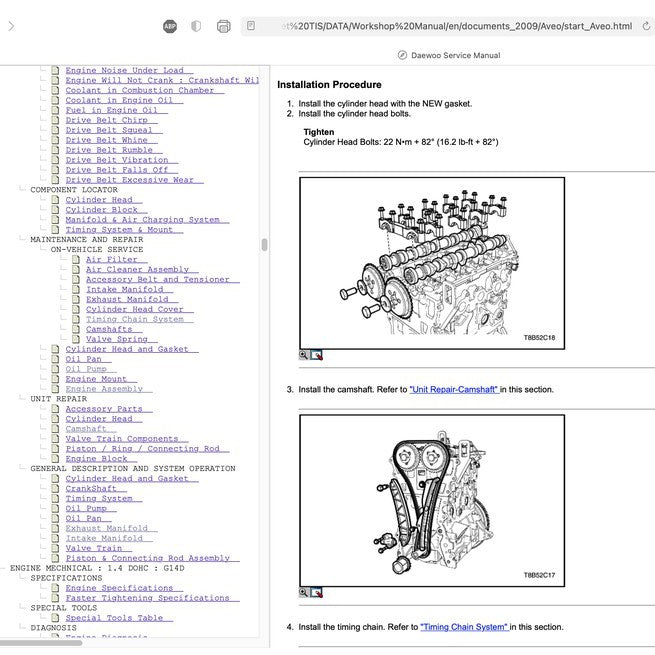This screenshot has width=655, height=655.
Task: Go forward using the chevron arrow
Action: point(11,26)
